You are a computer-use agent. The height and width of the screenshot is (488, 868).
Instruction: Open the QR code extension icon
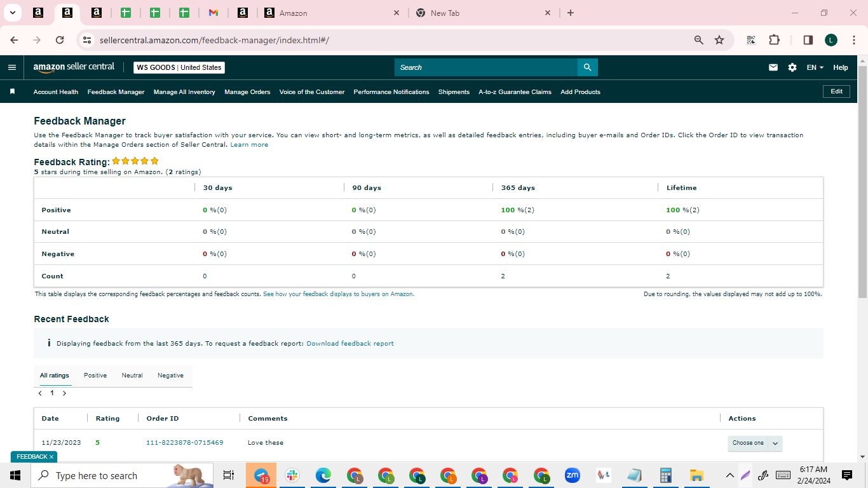751,40
